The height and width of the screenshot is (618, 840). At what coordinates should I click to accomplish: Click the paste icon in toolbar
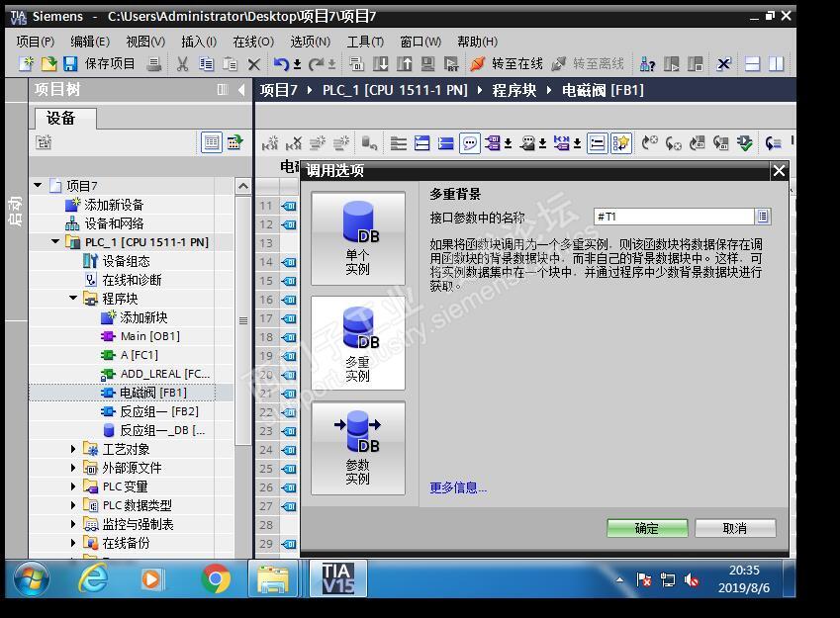point(230,64)
